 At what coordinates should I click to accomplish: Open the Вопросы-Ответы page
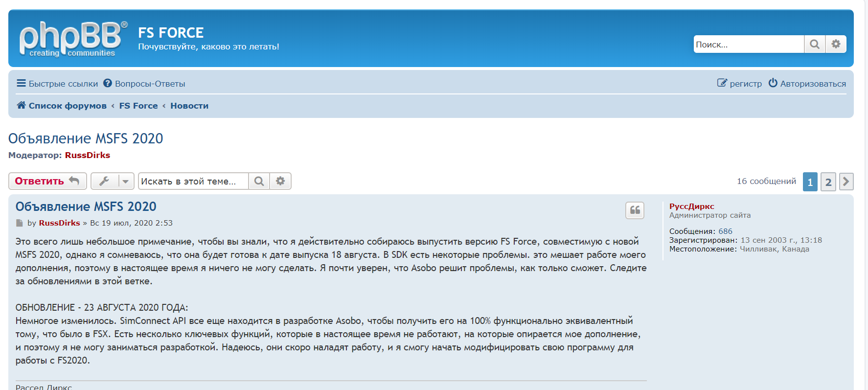[144, 84]
